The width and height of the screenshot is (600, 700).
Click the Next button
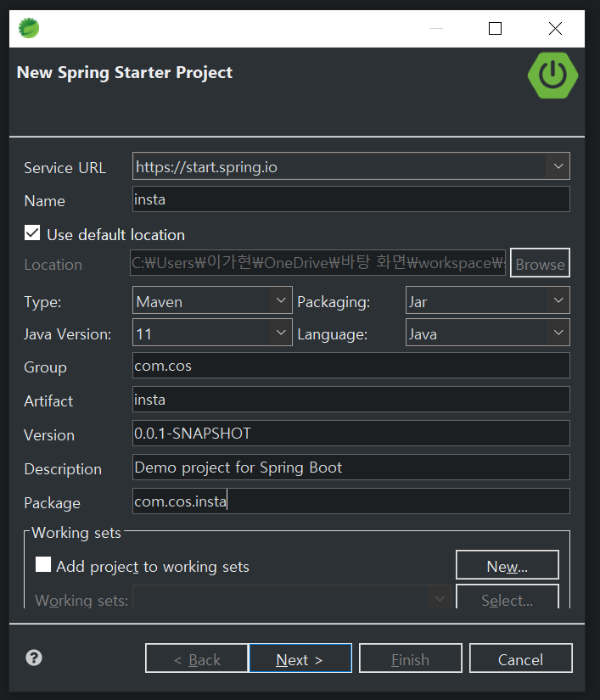(x=300, y=658)
